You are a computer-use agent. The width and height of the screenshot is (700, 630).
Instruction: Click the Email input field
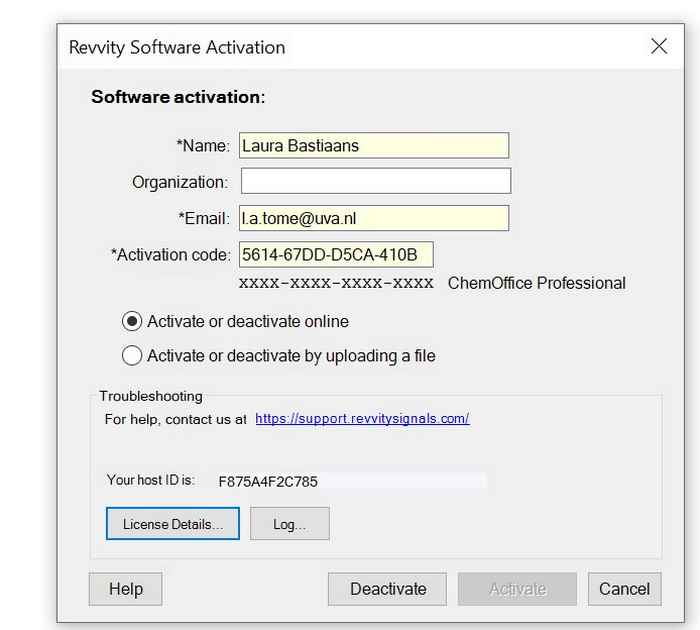[373, 218]
